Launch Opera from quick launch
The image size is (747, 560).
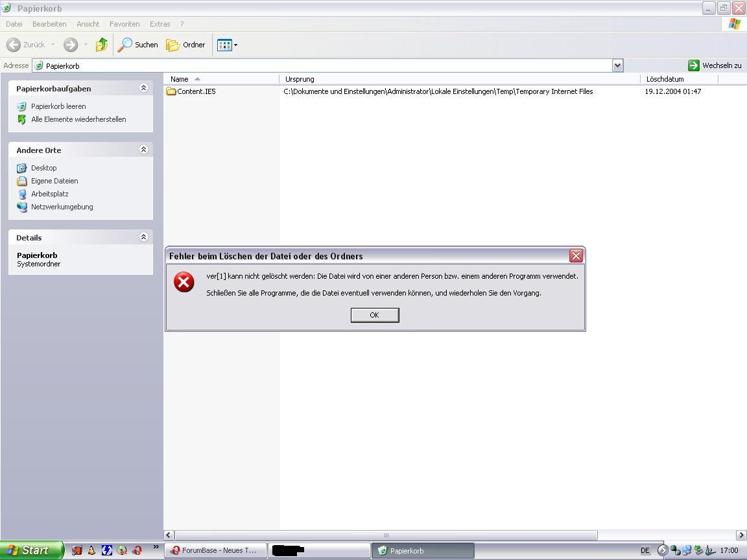tap(137, 550)
